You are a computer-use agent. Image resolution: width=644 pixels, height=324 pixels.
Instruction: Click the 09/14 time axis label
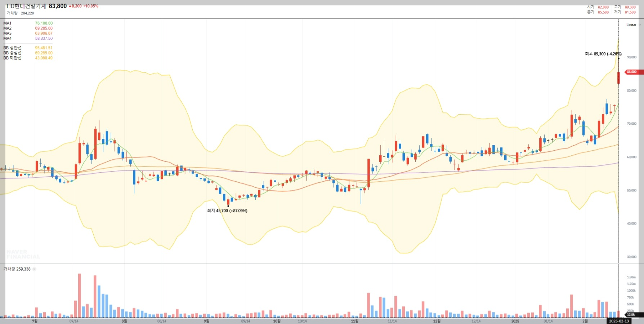pyautogui.click(x=246, y=321)
